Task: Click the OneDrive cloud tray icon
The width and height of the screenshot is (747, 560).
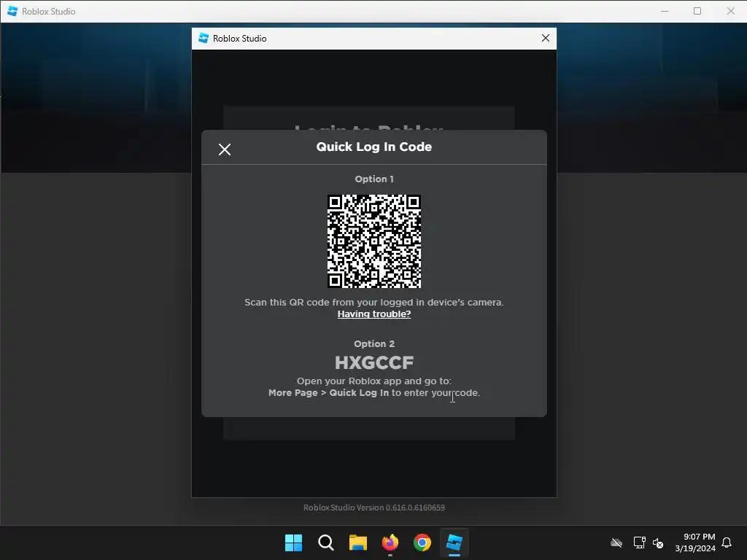Action: pyautogui.click(x=616, y=542)
